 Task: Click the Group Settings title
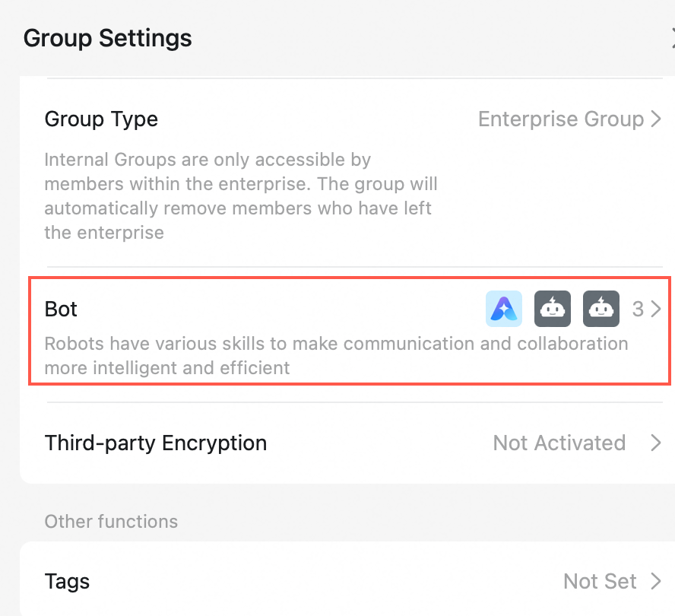point(107,37)
